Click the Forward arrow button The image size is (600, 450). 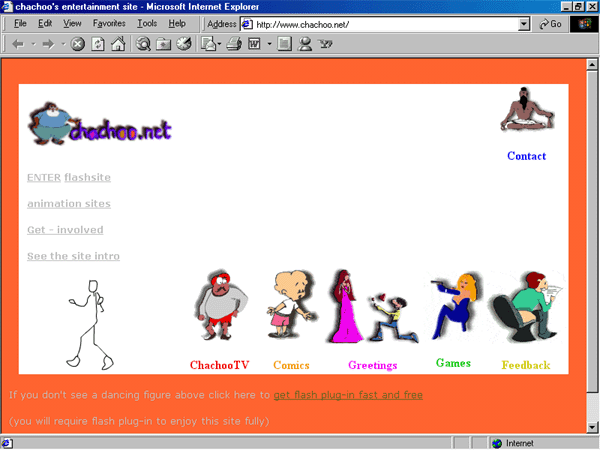[x=48, y=44]
